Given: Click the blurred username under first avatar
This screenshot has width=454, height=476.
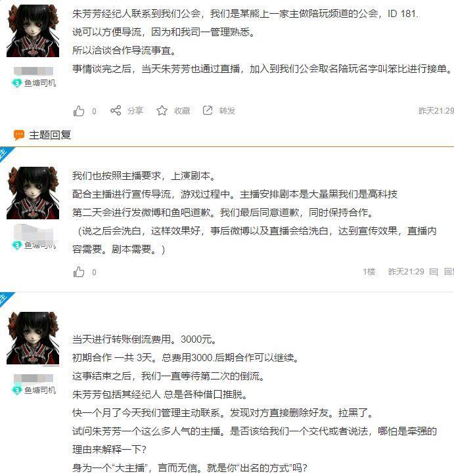Looking at the screenshot, I should (34, 71).
